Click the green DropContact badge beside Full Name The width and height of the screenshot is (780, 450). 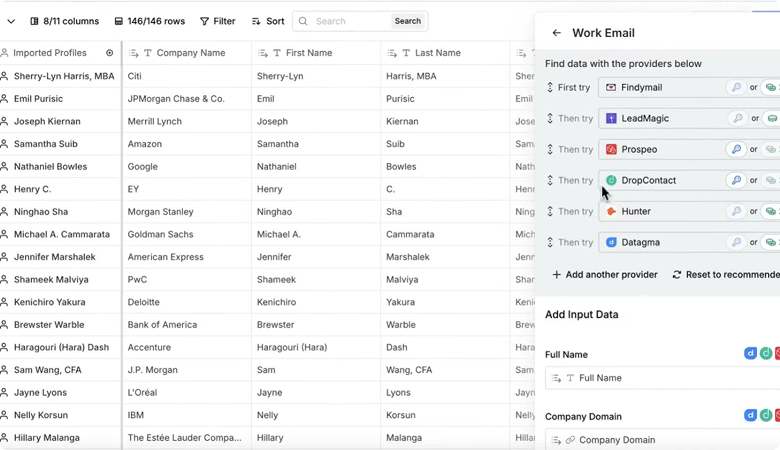point(766,353)
